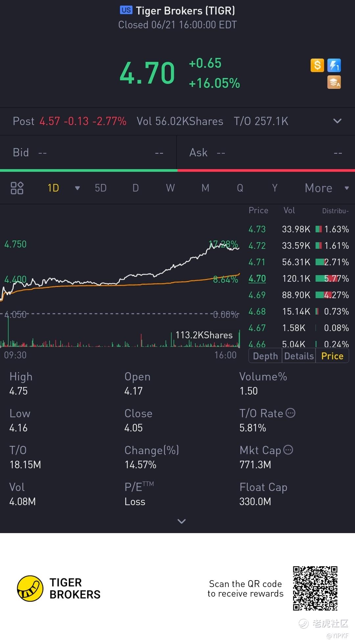Tap the Vol value 4.08M
The image size is (355, 644).
[22, 502]
